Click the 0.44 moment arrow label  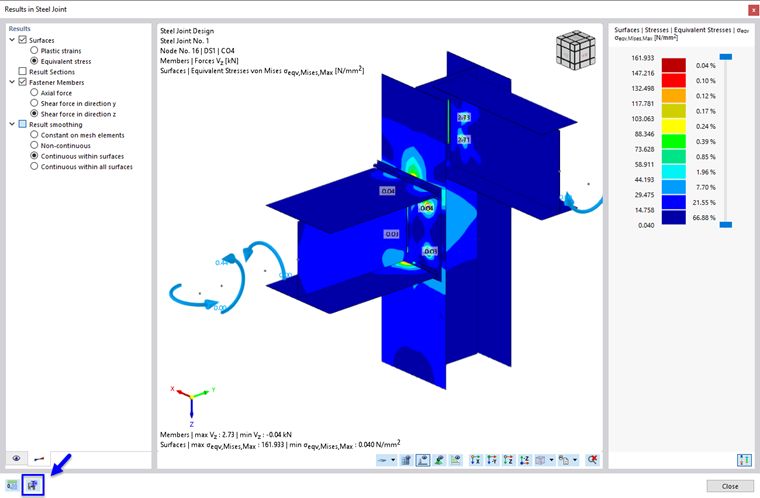(221, 262)
